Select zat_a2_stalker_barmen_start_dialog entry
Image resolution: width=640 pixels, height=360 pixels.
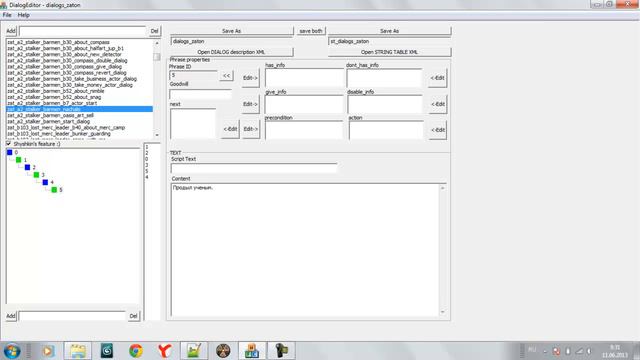tap(49, 122)
